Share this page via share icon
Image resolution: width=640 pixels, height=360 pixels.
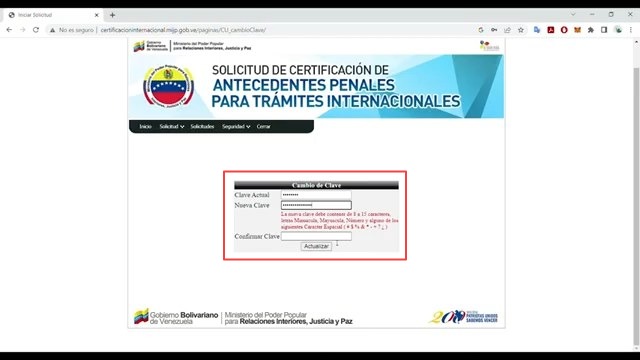pyautogui.click(x=507, y=30)
